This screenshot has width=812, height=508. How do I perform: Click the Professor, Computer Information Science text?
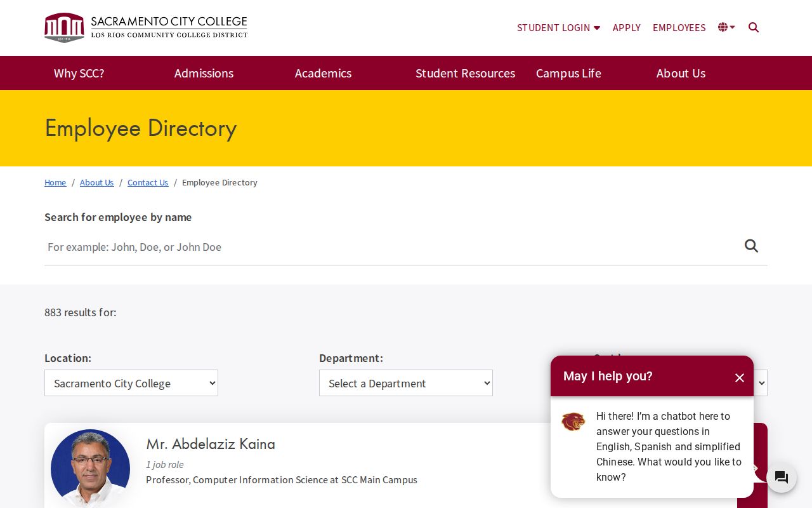pos(282,479)
